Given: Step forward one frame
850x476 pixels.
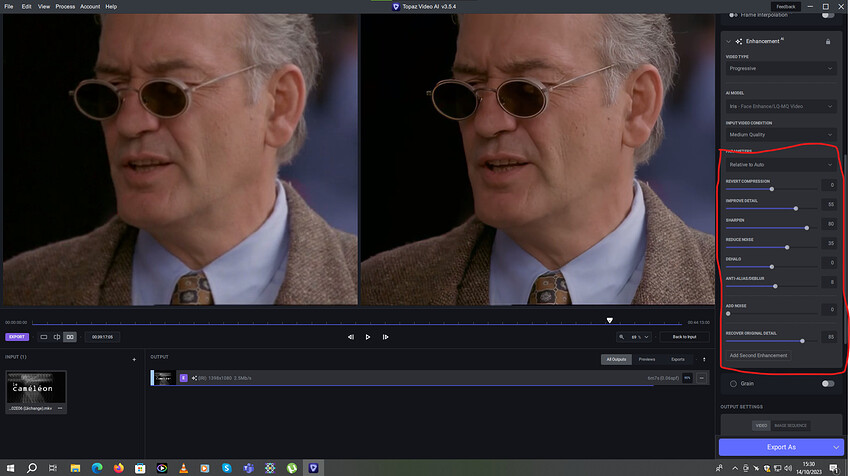Looking at the screenshot, I should point(386,337).
